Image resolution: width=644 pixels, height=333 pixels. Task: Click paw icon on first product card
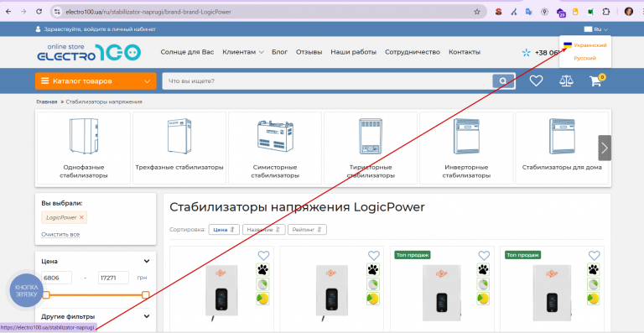coord(262,270)
